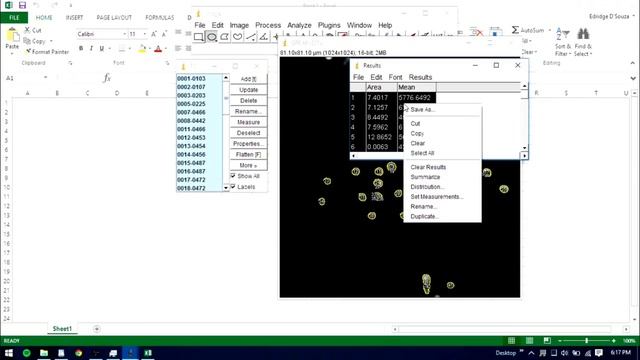Choose Select All in the context menu
This screenshot has width=640, height=360.
(422, 153)
